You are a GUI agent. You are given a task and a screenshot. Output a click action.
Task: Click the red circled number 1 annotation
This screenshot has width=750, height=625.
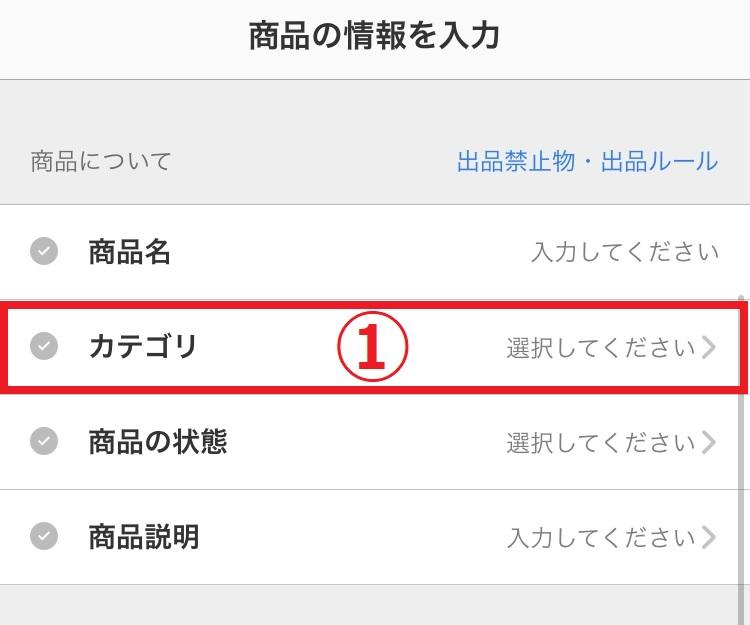pos(373,346)
